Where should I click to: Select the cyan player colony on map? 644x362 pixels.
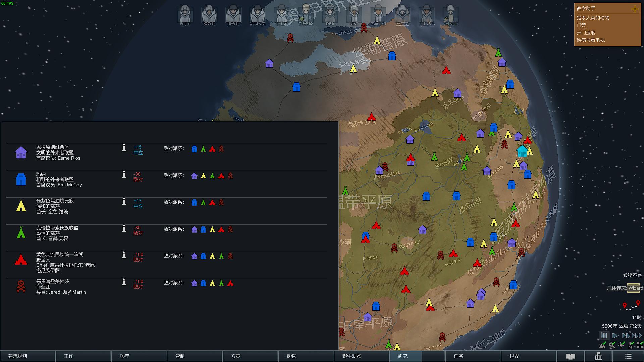[522, 151]
